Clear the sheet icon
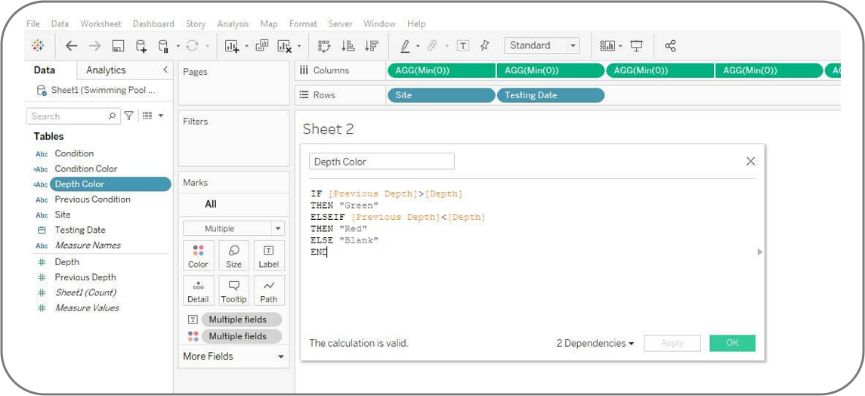The height and width of the screenshot is (396, 865). point(284,46)
